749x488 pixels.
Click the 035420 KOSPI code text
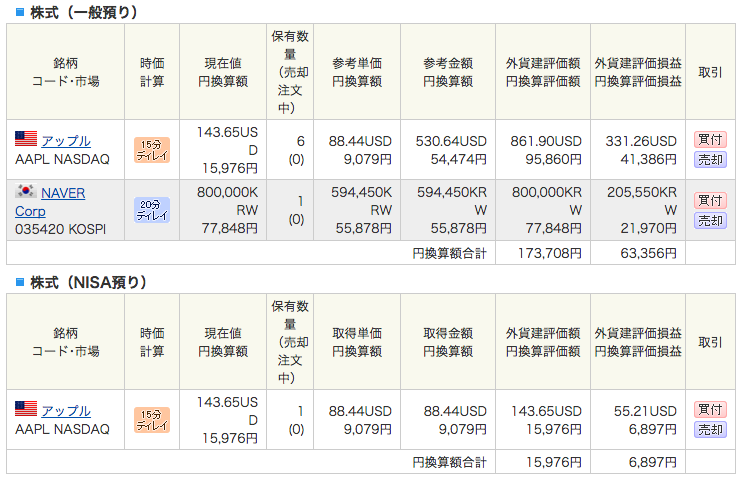60,229
